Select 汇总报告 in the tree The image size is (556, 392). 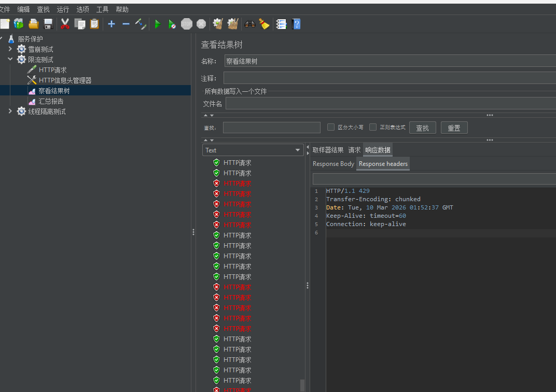[x=51, y=101]
